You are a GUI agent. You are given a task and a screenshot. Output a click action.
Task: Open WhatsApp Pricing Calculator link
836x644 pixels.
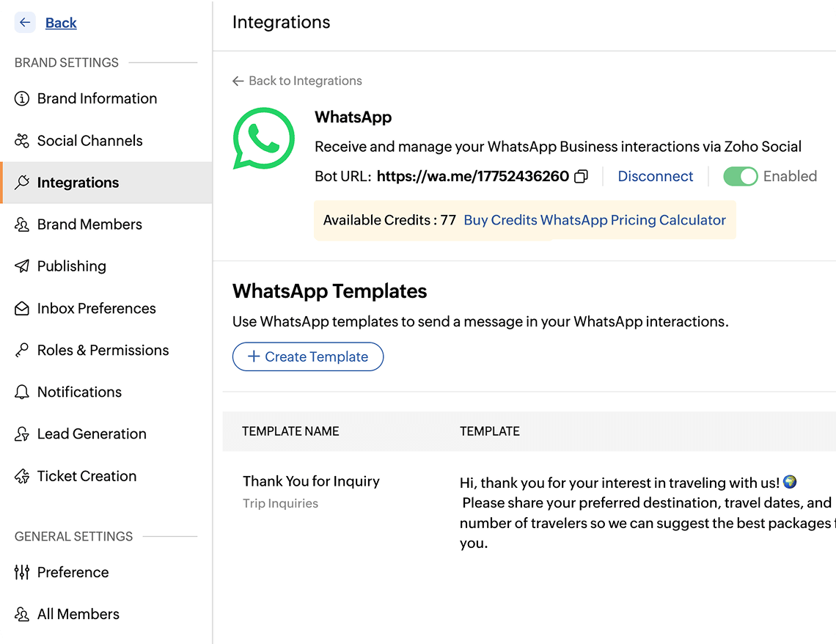click(x=633, y=220)
